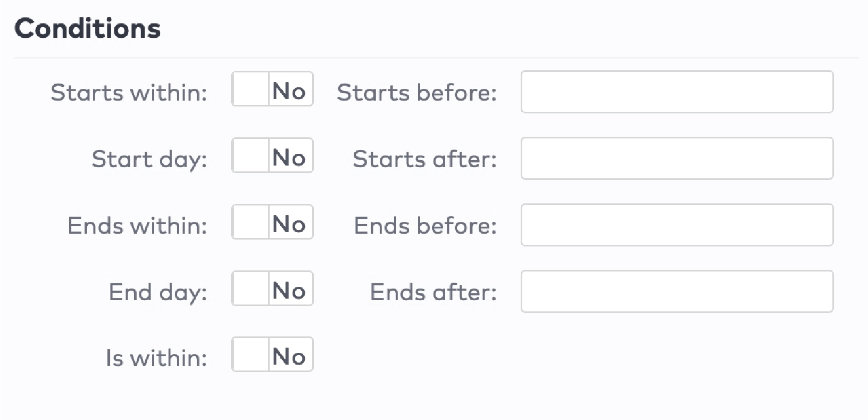868x420 pixels.
Task: Click the divider line under Conditions
Action: [436, 57]
